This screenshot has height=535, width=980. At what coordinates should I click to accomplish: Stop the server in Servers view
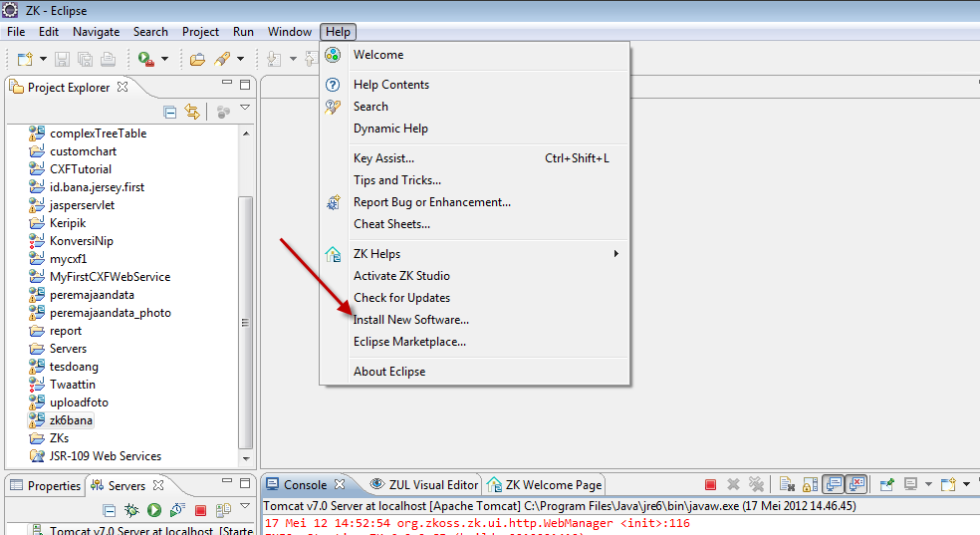(200, 511)
